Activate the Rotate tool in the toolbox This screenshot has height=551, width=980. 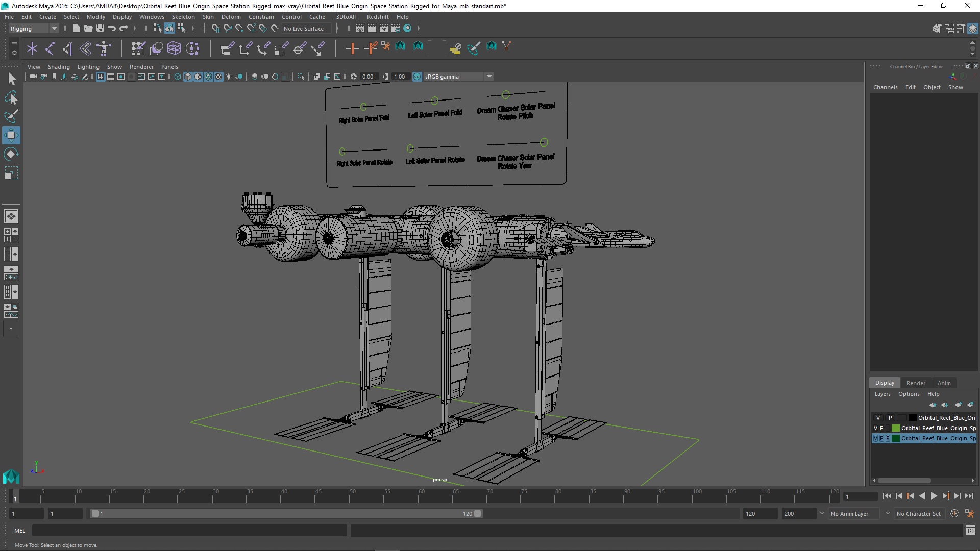(x=11, y=154)
